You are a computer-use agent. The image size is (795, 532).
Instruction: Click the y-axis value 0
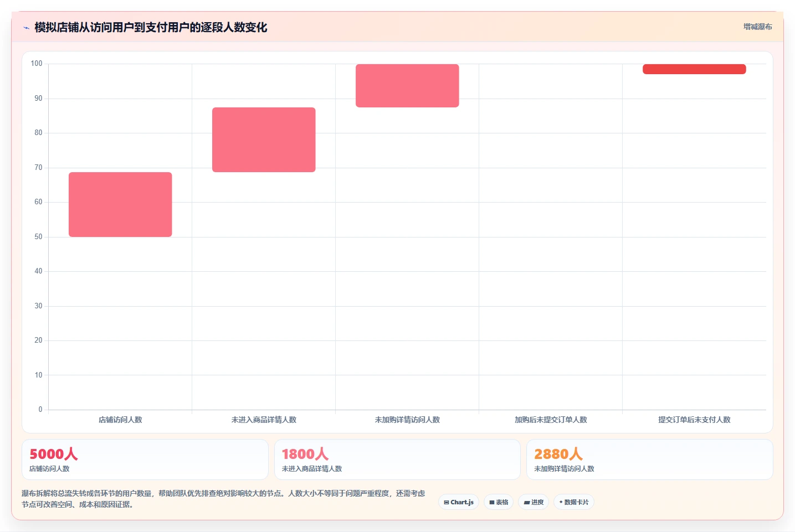(x=40, y=409)
